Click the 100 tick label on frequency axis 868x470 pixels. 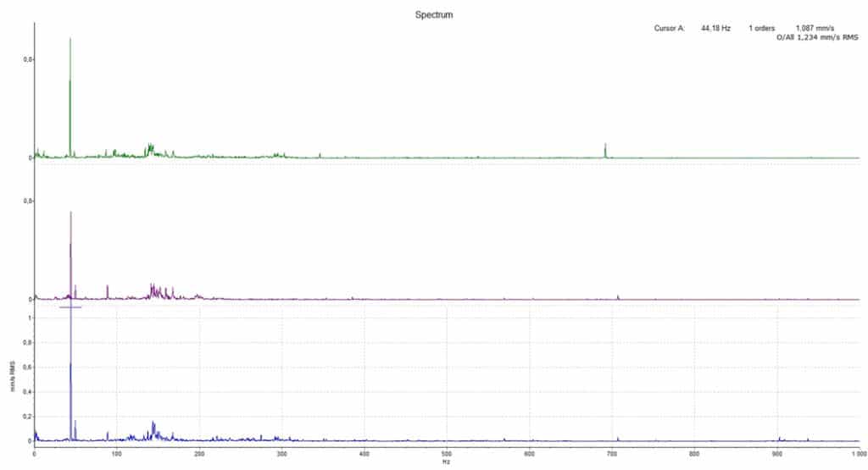116,453
